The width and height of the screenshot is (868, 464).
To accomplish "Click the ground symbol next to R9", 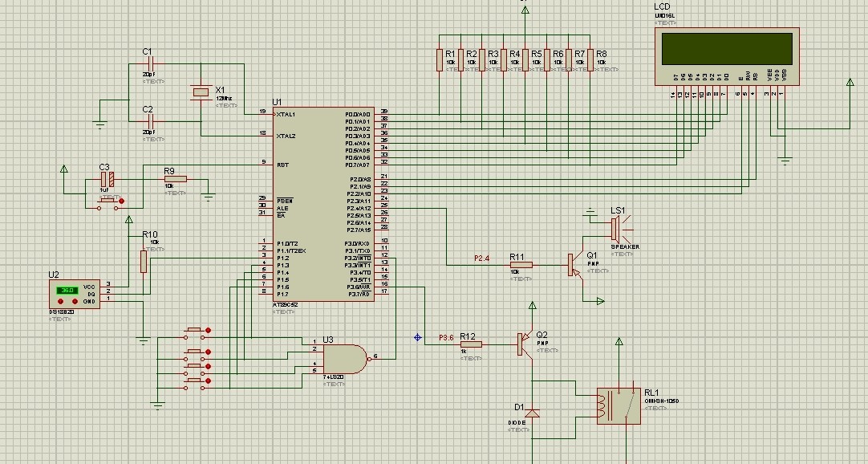I will point(208,197).
